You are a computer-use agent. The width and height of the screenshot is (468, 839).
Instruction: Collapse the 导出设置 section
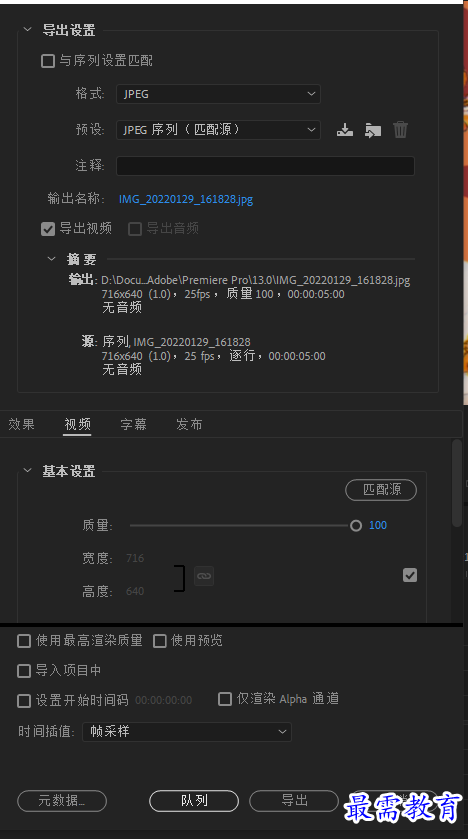[x=28, y=30]
